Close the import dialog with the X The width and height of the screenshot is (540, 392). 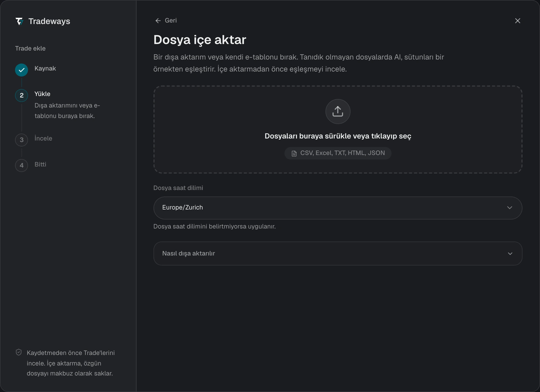pos(517,21)
